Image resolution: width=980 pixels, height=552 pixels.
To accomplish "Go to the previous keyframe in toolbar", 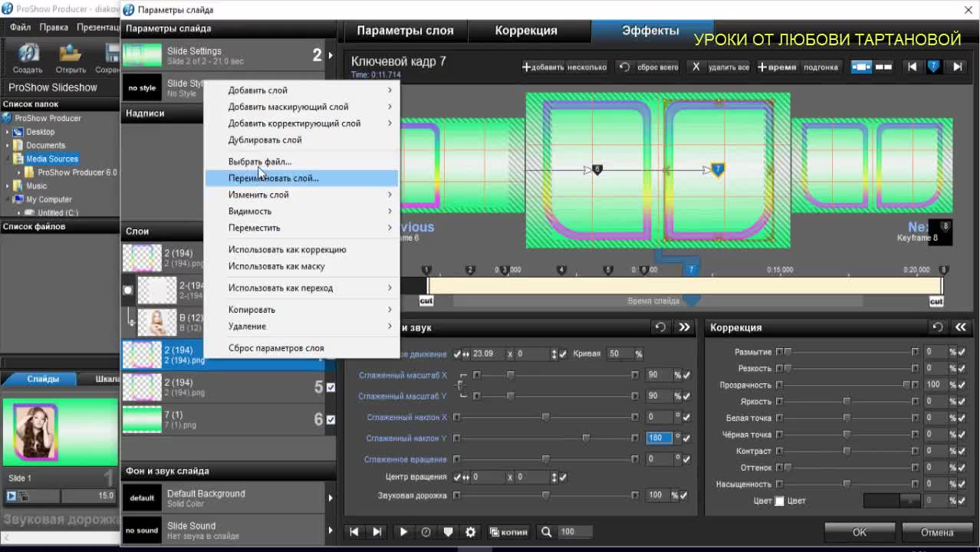I will (x=913, y=67).
